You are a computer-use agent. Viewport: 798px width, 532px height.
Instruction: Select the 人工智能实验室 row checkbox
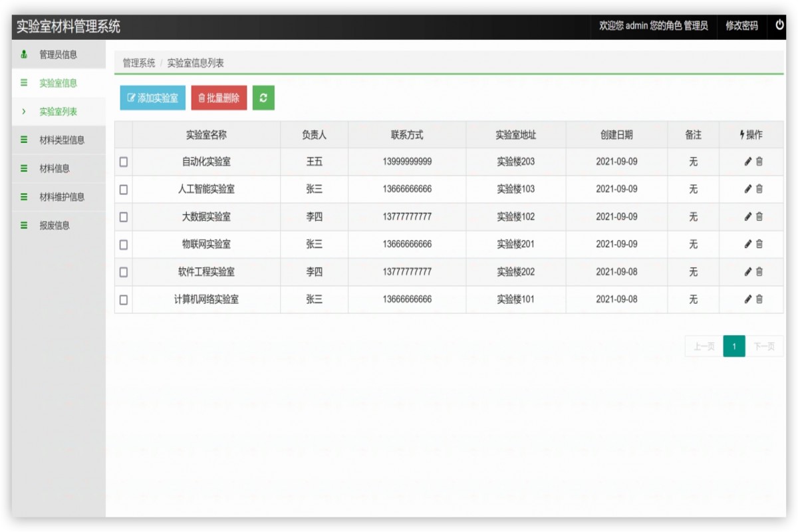click(124, 190)
